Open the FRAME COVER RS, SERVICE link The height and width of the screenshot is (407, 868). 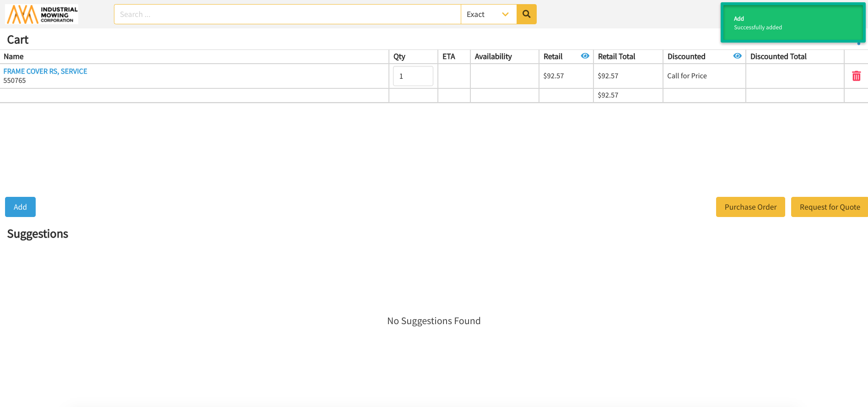45,71
